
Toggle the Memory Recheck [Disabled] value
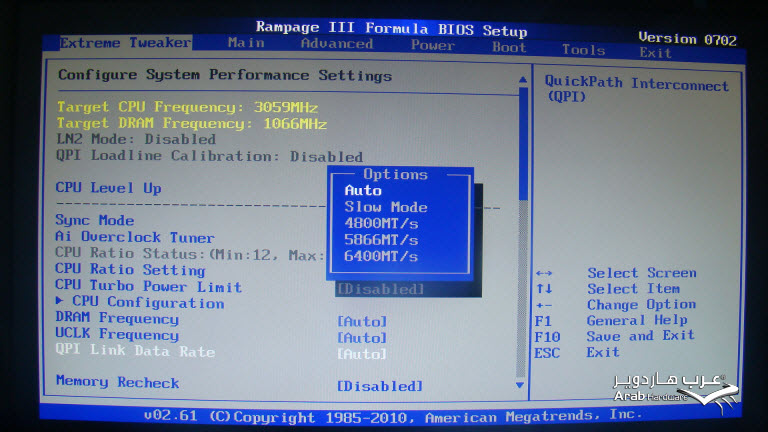(x=380, y=386)
